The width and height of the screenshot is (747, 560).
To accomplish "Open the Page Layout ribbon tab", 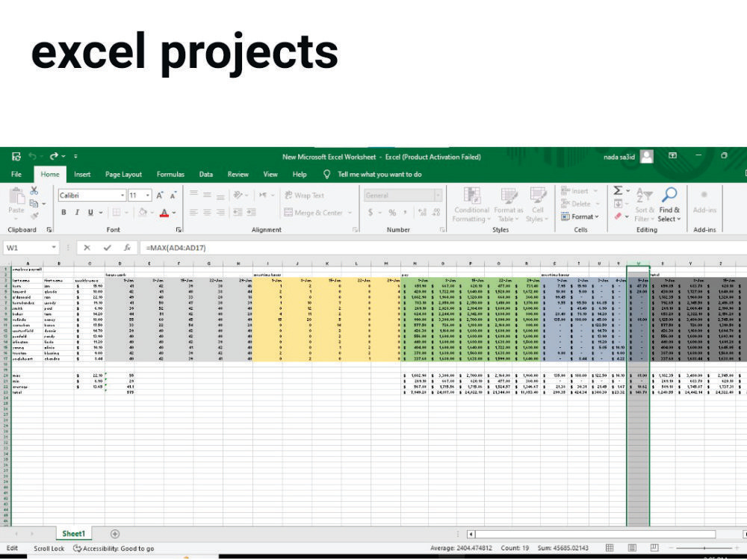I will click(123, 174).
